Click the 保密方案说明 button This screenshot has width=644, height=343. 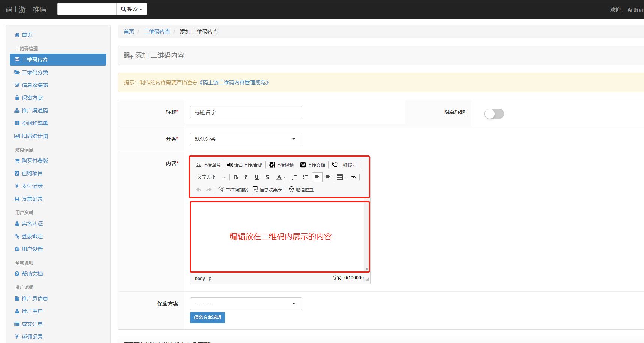pos(207,317)
